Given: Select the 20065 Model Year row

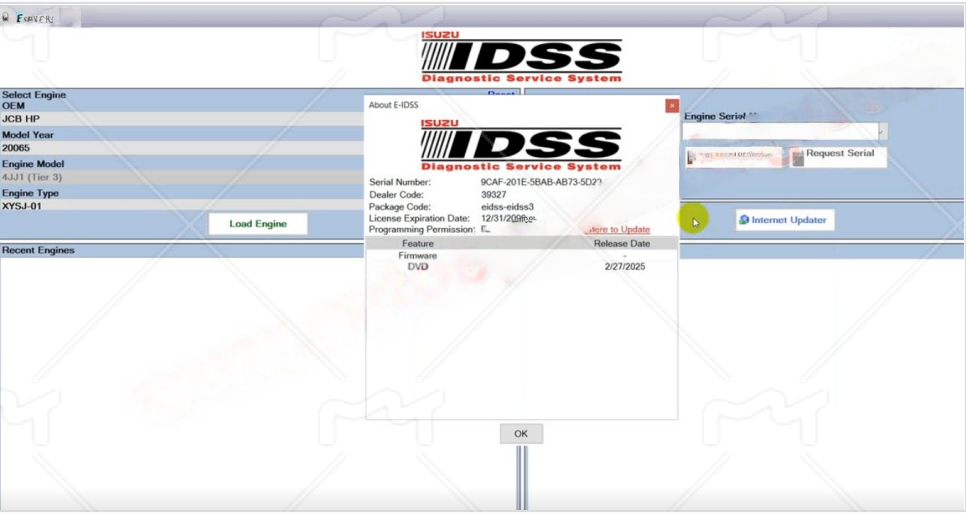Looking at the screenshot, I should (182, 148).
